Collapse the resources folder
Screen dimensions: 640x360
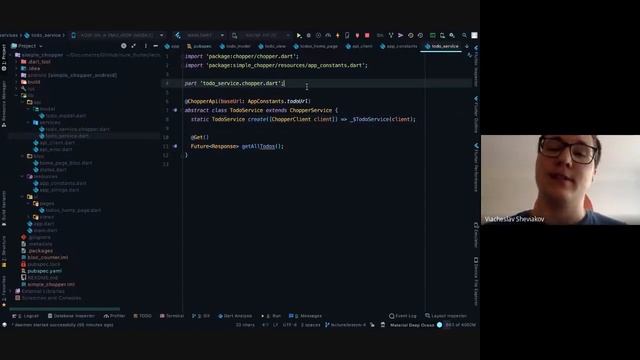(x=23, y=176)
